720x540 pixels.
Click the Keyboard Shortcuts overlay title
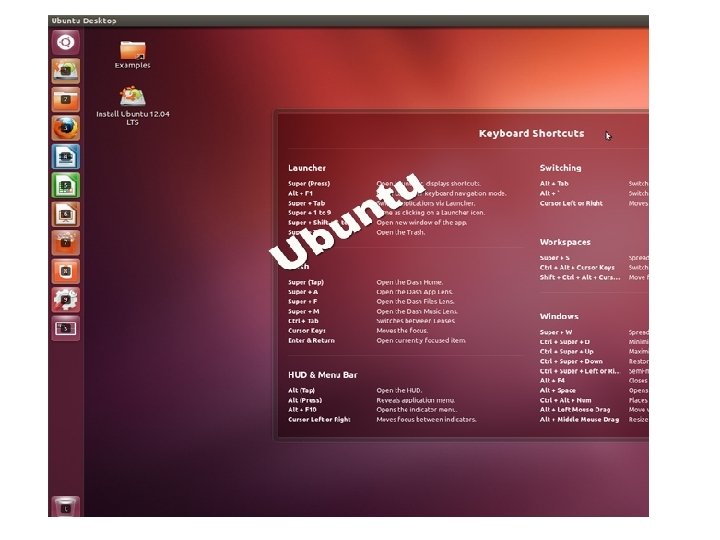click(x=531, y=134)
